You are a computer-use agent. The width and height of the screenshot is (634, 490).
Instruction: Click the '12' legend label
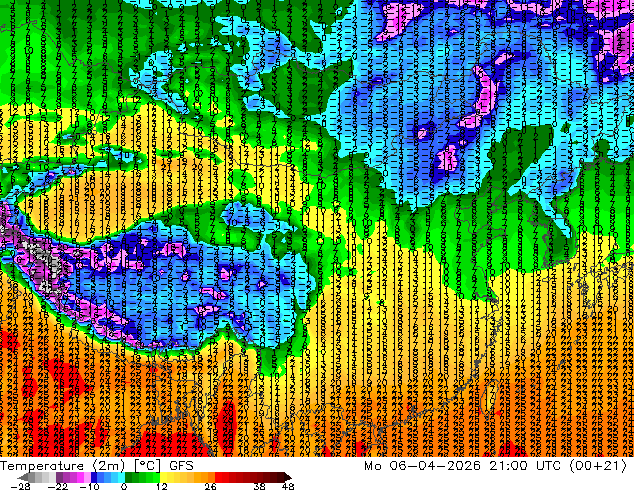pyautogui.click(x=162, y=486)
